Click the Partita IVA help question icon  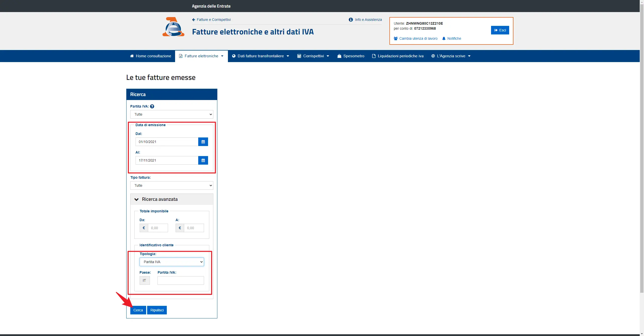152,106
